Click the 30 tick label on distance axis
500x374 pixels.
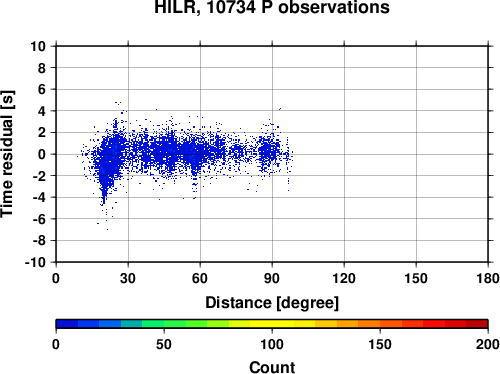(x=128, y=278)
